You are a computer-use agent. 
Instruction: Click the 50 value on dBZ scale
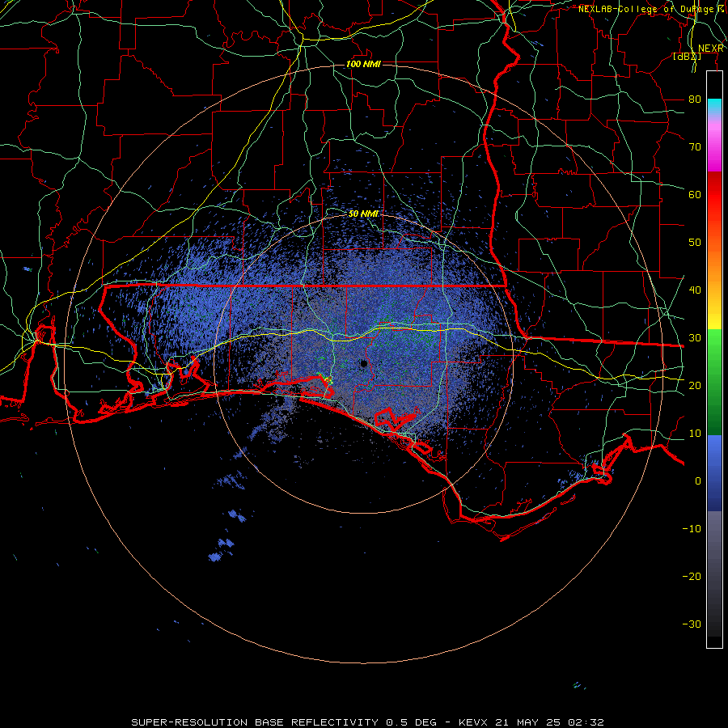pyautogui.click(x=695, y=243)
